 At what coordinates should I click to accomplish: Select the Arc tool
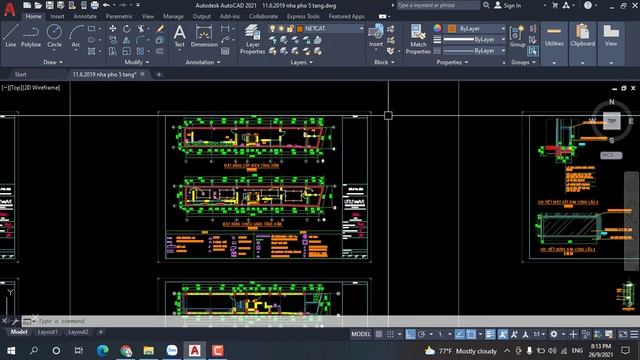click(76, 36)
